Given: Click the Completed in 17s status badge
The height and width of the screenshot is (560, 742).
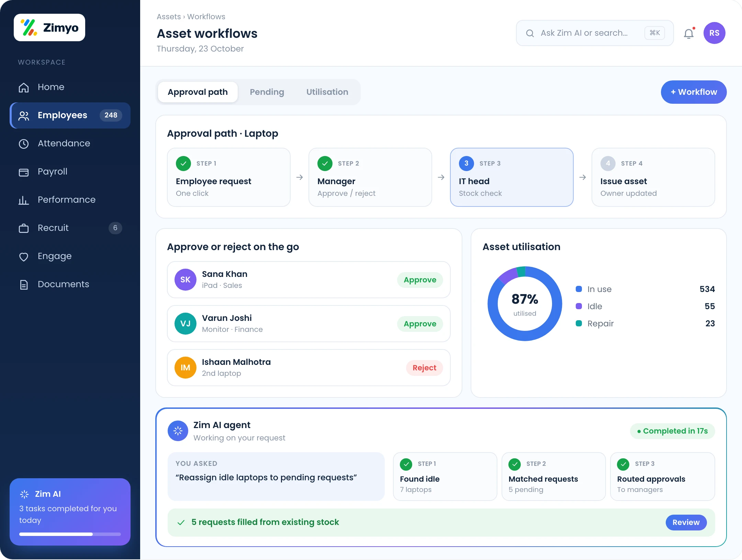Looking at the screenshot, I should click(672, 431).
